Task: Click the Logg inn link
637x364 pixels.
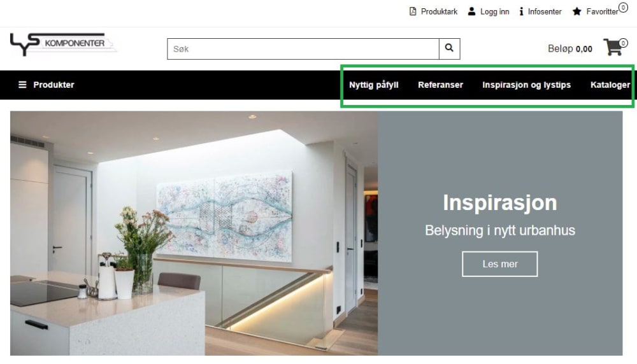Action: [x=494, y=11]
